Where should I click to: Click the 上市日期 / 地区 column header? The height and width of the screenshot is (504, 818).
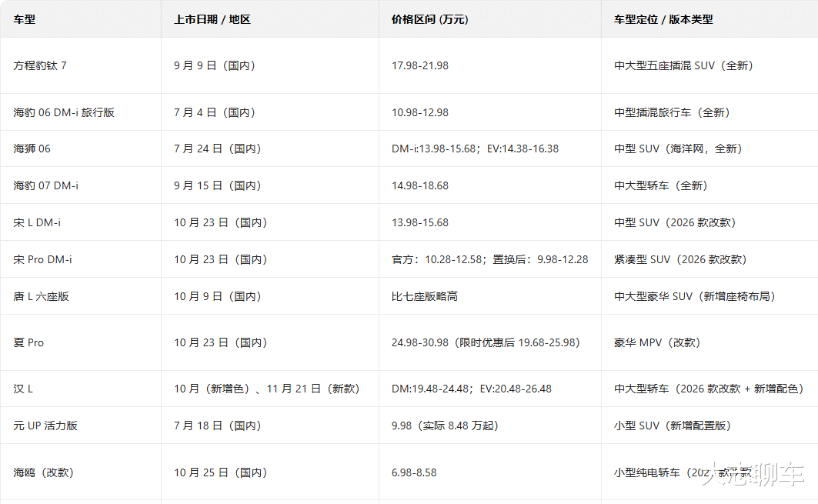pyautogui.click(x=212, y=19)
